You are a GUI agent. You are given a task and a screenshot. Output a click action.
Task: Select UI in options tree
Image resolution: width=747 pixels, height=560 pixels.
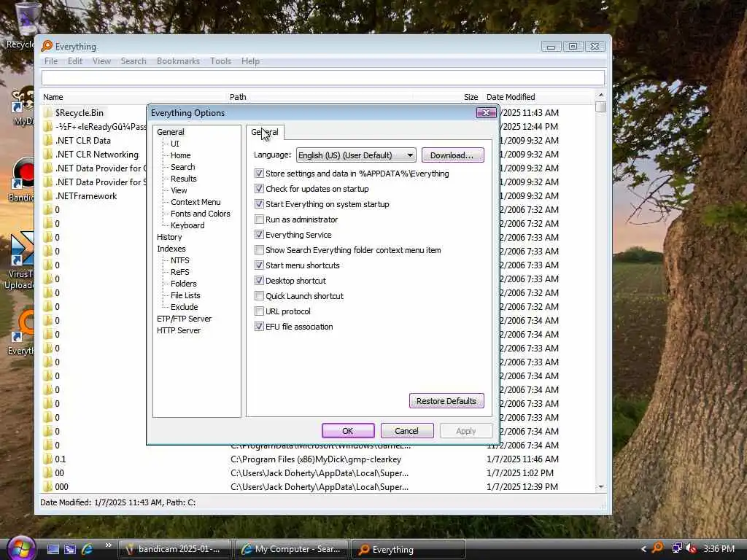[175, 144]
